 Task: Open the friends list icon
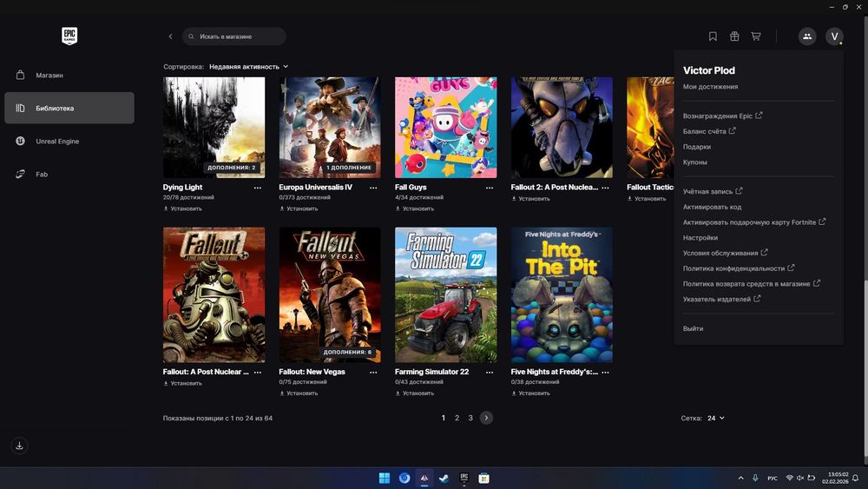807,36
